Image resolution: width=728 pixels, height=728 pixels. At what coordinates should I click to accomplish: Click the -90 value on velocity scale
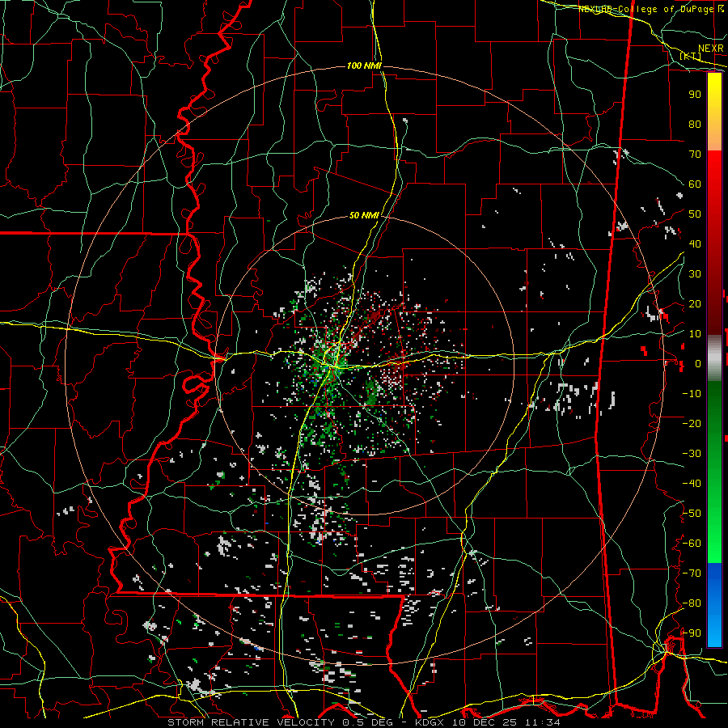click(x=692, y=633)
